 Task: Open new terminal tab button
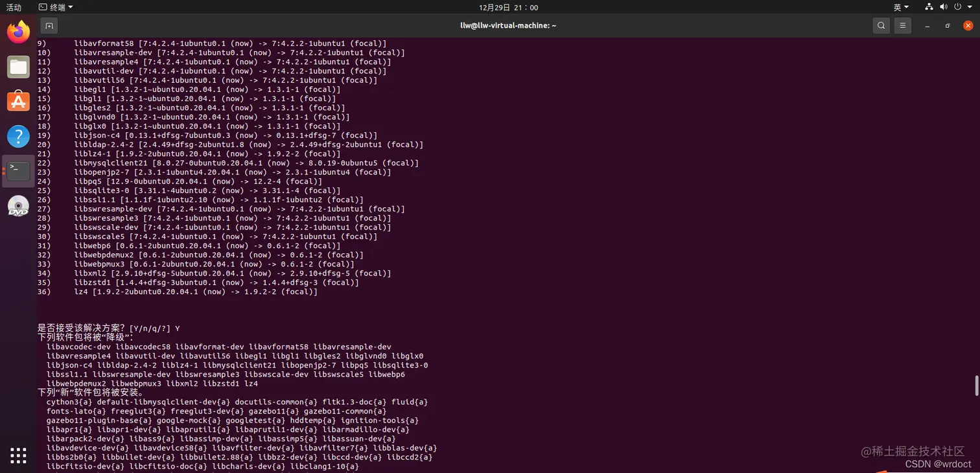[49, 25]
